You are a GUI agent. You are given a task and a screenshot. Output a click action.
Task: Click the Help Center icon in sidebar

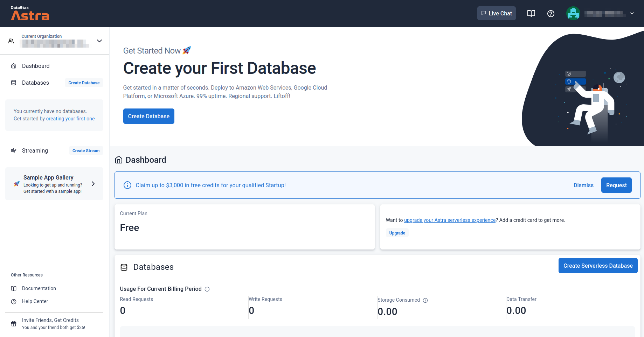(14, 301)
